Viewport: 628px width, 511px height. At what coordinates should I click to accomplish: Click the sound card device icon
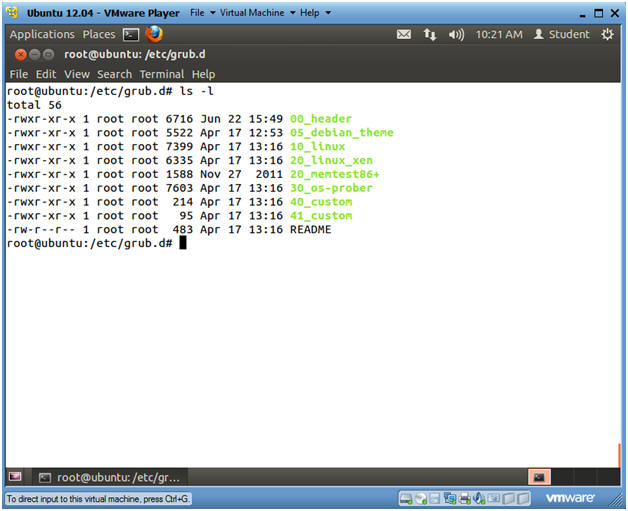click(x=479, y=499)
